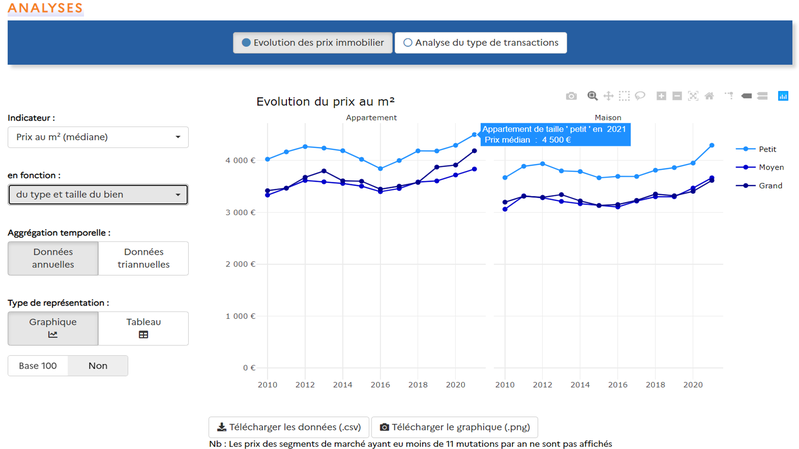Image resolution: width=799 pixels, height=449 pixels.
Task: Toggle the Petit series in the legend
Action: (x=758, y=148)
